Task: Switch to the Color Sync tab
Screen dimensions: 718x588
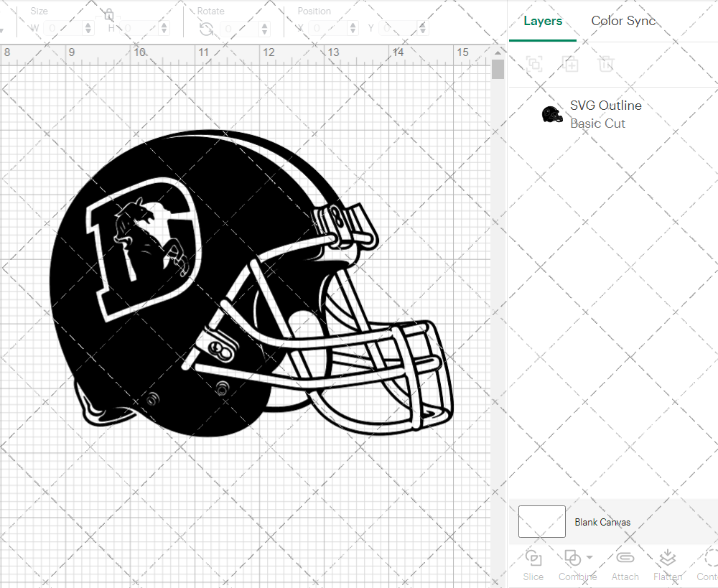Action: point(623,21)
